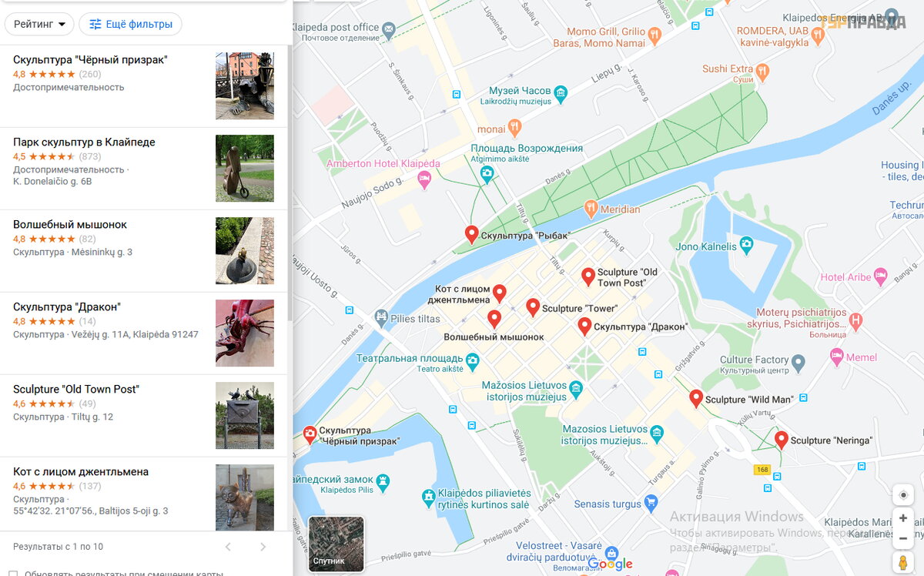Center map on my location icon

pyautogui.click(x=903, y=494)
